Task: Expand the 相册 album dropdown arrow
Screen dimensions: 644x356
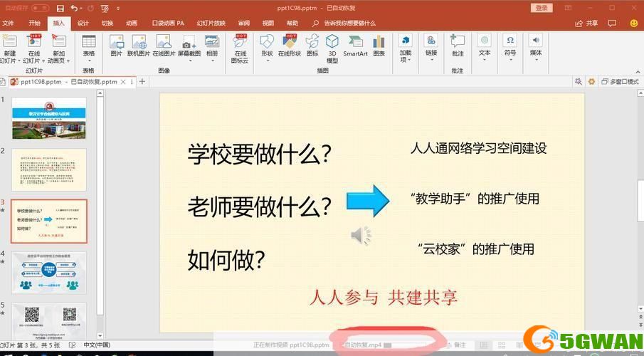Action: pos(212,61)
